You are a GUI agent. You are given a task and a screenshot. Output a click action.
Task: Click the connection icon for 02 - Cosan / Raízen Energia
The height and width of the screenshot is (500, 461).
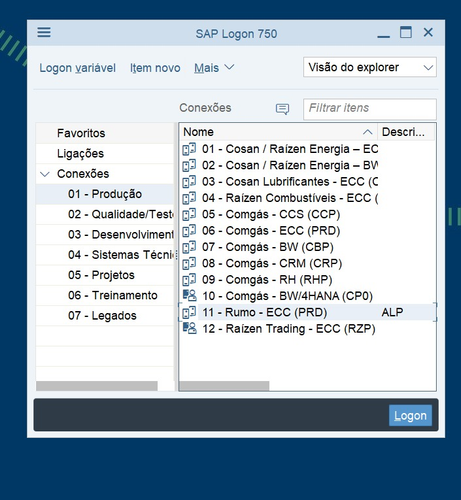pyautogui.click(x=189, y=165)
